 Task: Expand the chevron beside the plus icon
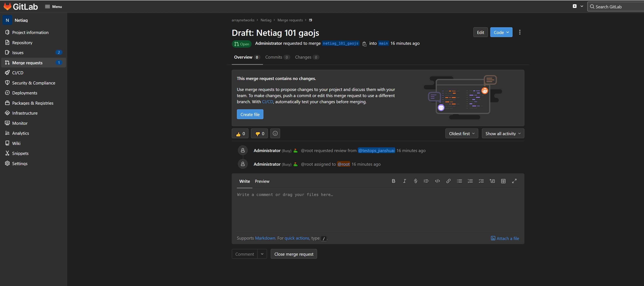click(582, 6)
